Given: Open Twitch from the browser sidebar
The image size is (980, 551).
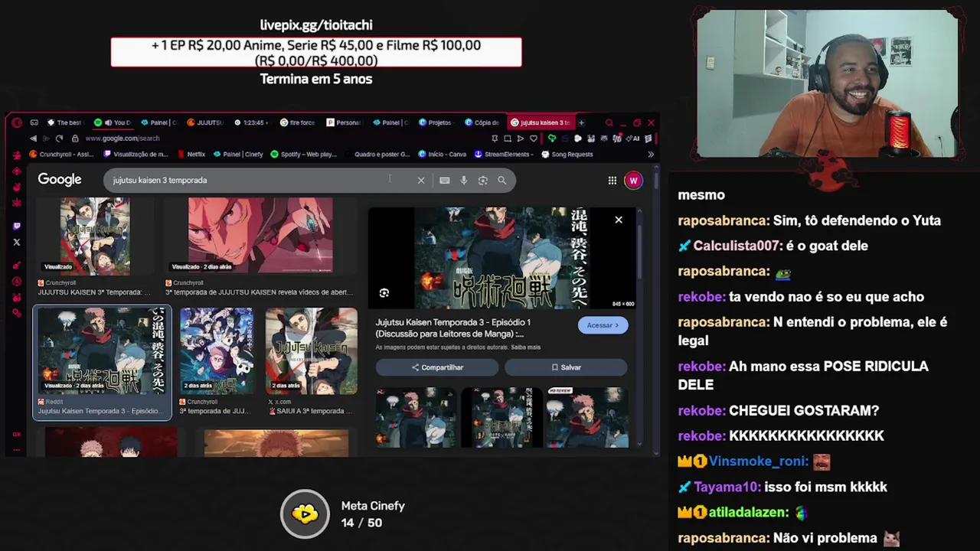Looking at the screenshot, I should (x=17, y=226).
